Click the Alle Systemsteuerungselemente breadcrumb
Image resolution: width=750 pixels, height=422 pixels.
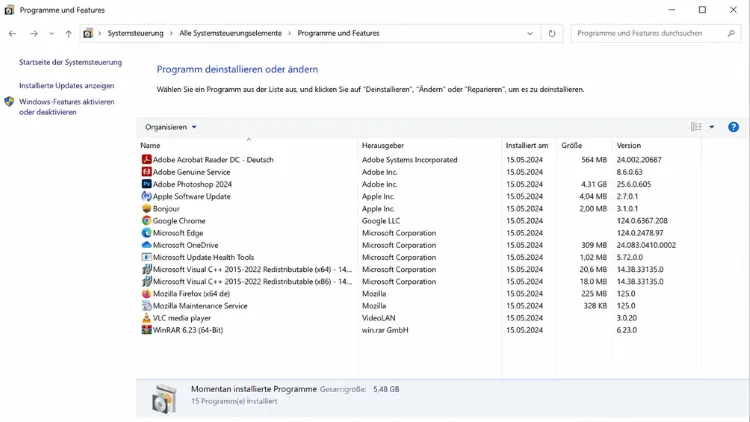(x=231, y=33)
